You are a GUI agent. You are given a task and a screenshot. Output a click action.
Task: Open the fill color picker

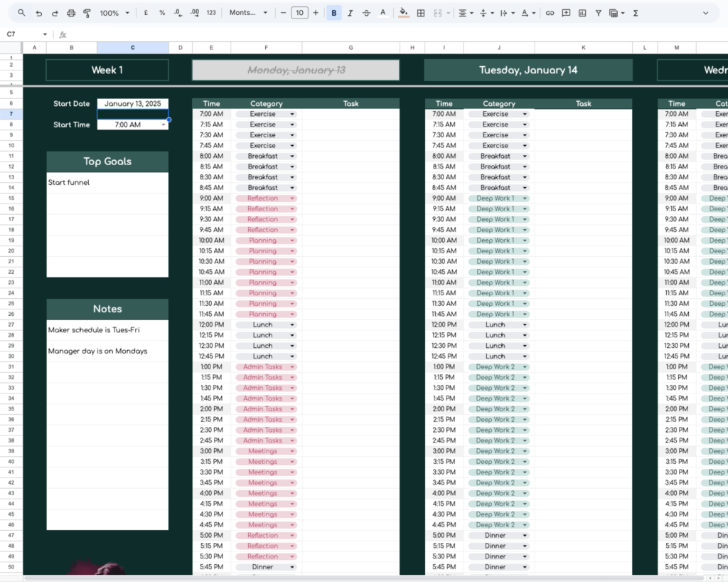[403, 12]
